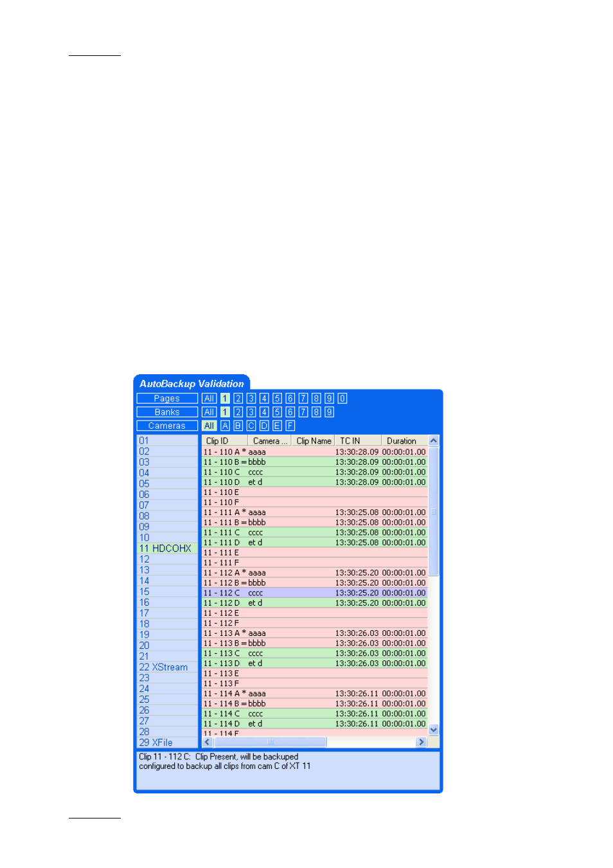The height and width of the screenshot is (868, 613).
Task: Select All in the Pages row
Action: click(209, 399)
